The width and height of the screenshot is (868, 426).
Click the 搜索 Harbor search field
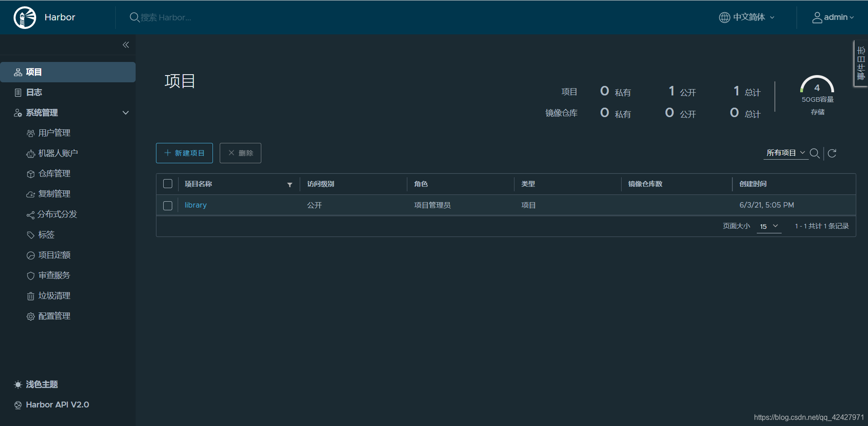[x=166, y=17]
